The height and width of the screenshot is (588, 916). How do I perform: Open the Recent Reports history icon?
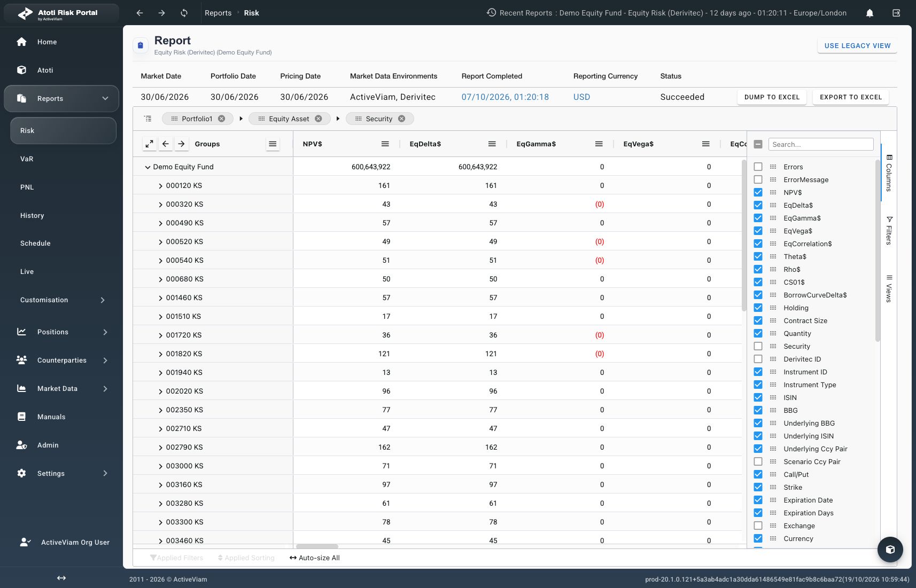(x=491, y=13)
